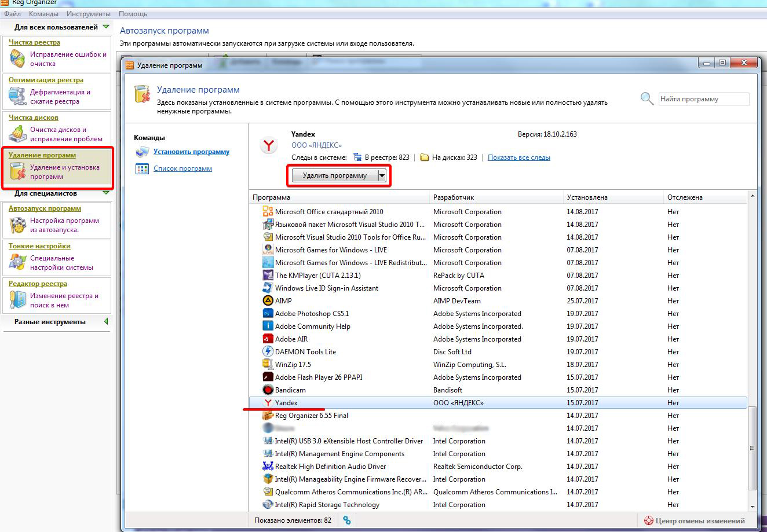The width and height of the screenshot is (767, 532).
Task: Click the Reg Organizer 6.55 Final icon
Action: pos(268,415)
